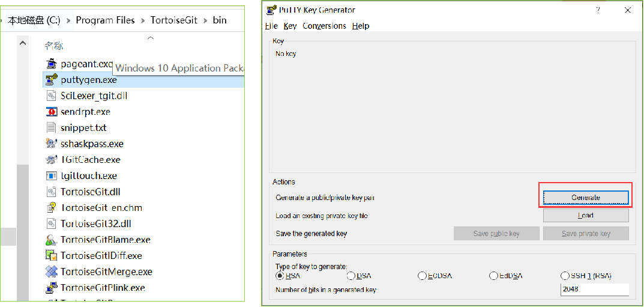Click the TortoiseGit32.dll file icon
The height and width of the screenshot is (307, 644).
click(x=51, y=223)
